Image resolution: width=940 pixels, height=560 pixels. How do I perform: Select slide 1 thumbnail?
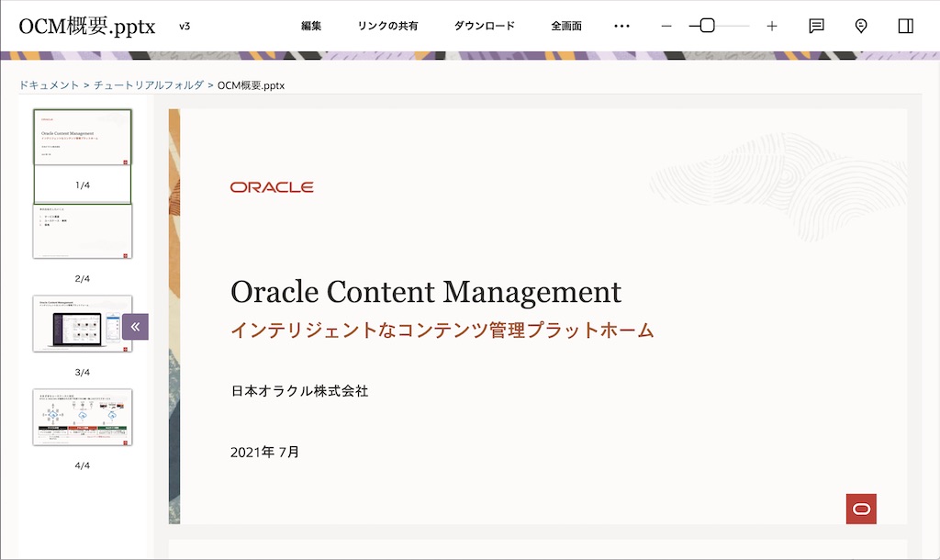(83, 138)
